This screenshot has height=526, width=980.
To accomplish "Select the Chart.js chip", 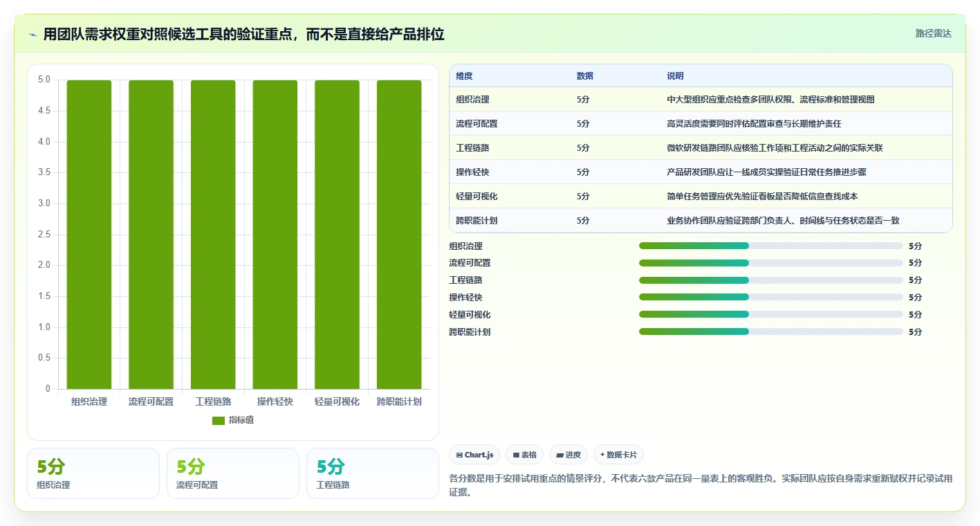I will 474,455.
